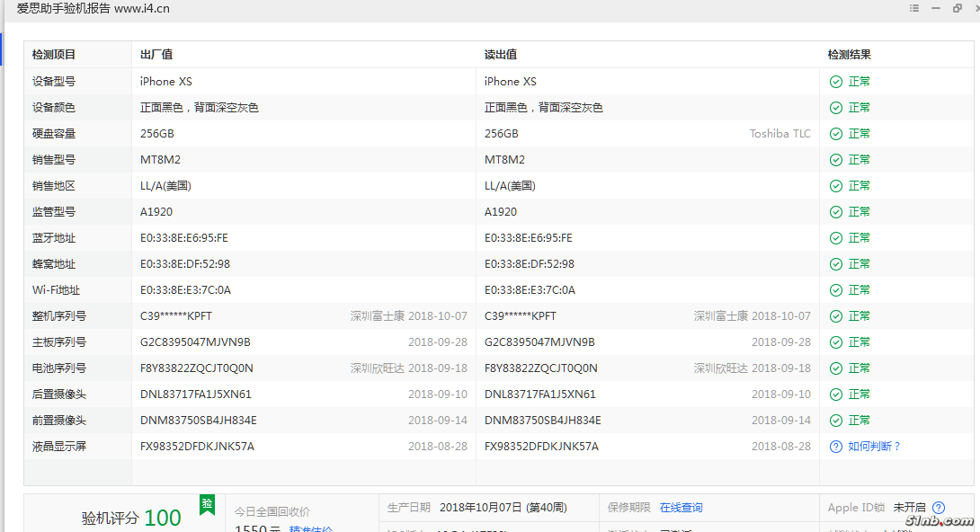The height and width of the screenshot is (532, 980).
Task: Click the 检测项目 column header
Action: [54, 55]
